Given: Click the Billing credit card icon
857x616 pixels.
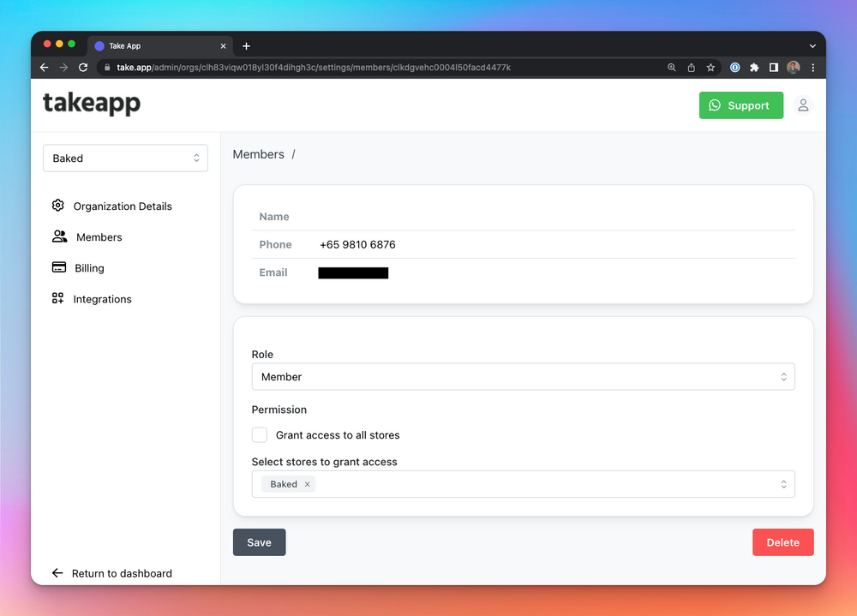Looking at the screenshot, I should click(59, 267).
